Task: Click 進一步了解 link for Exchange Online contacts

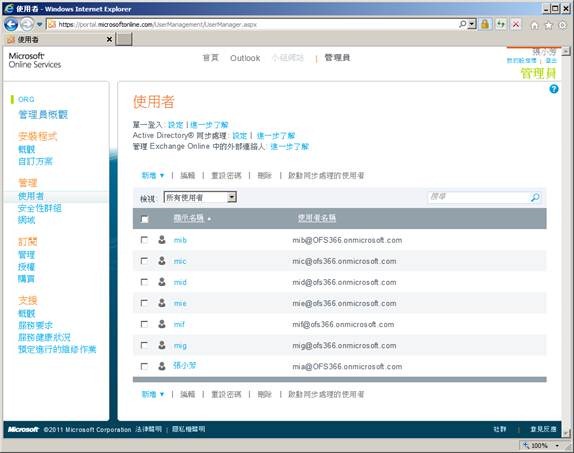Action: click(290, 147)
